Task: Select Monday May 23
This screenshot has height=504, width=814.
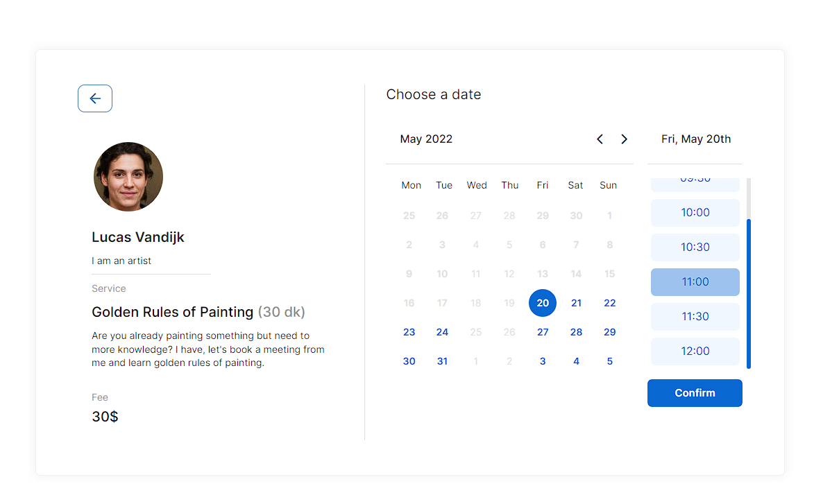Action: pos(409,332)
